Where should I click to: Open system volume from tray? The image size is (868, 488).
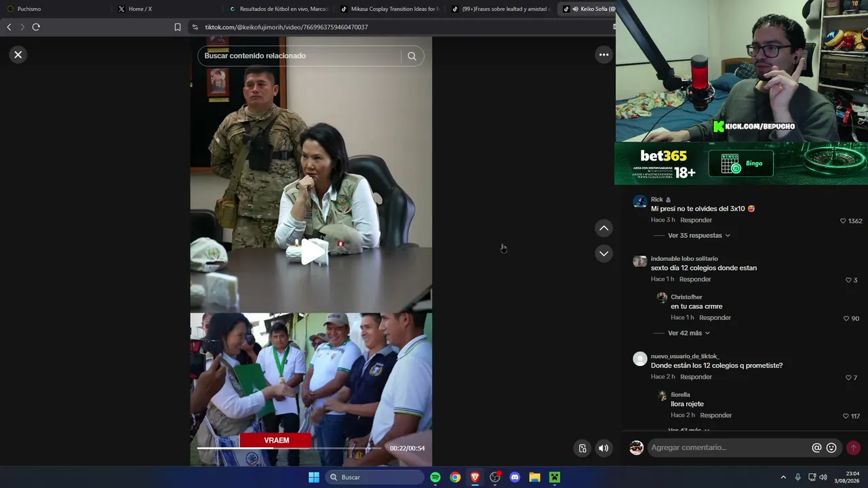click(x=823, y=477)
